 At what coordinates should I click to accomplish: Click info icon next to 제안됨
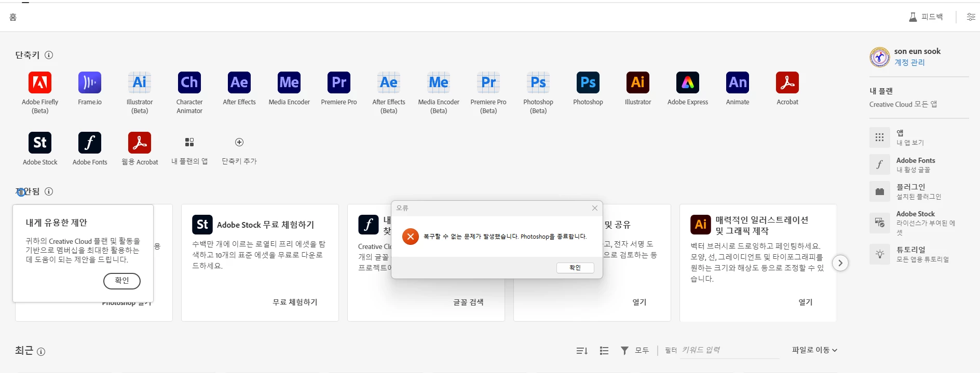coord(49,191)
